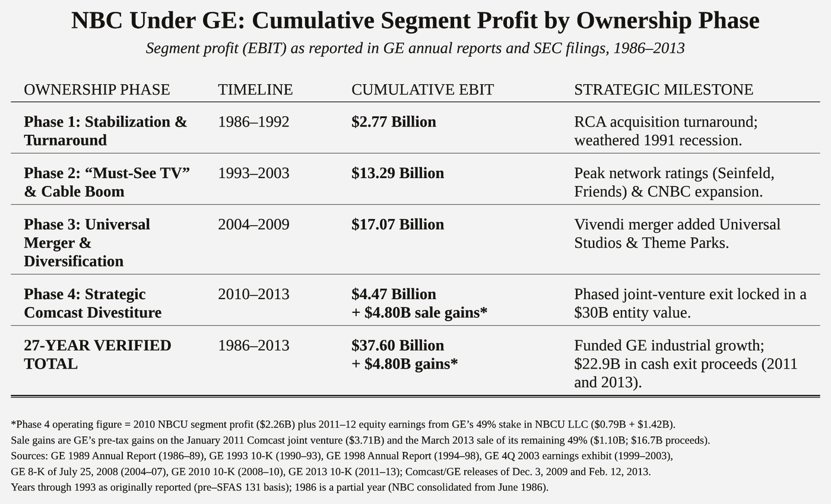Click the "TIMELINE" column header
The width and height of the screenshot is (831, 504).
coord(255,90)
